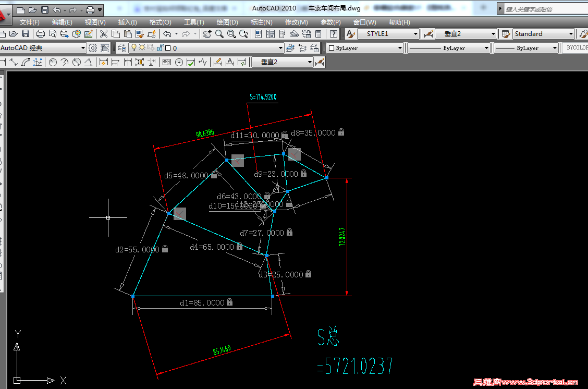
Task: Click the keyword search field
Action: pos(546,9)
